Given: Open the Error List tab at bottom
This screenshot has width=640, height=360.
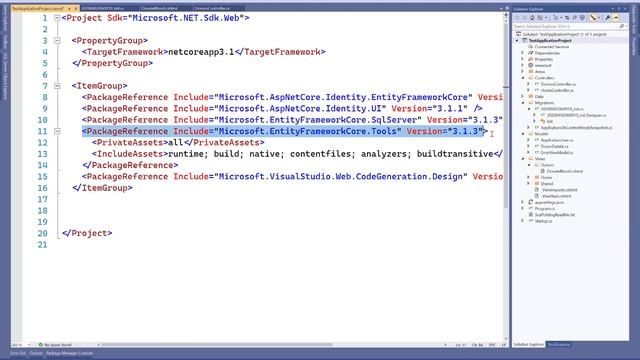Looking at the screenshot, I should [18, 353].
